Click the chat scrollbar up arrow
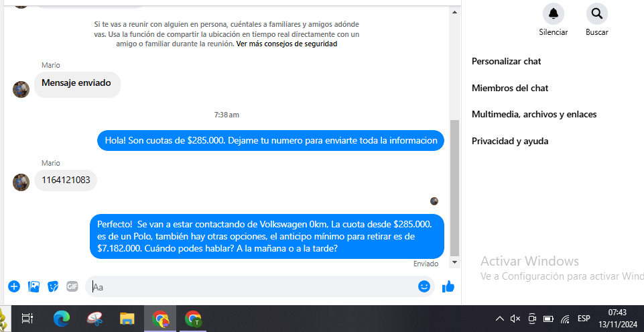The image size is (644, 332). pyautogui.click(x=454, y=12)
